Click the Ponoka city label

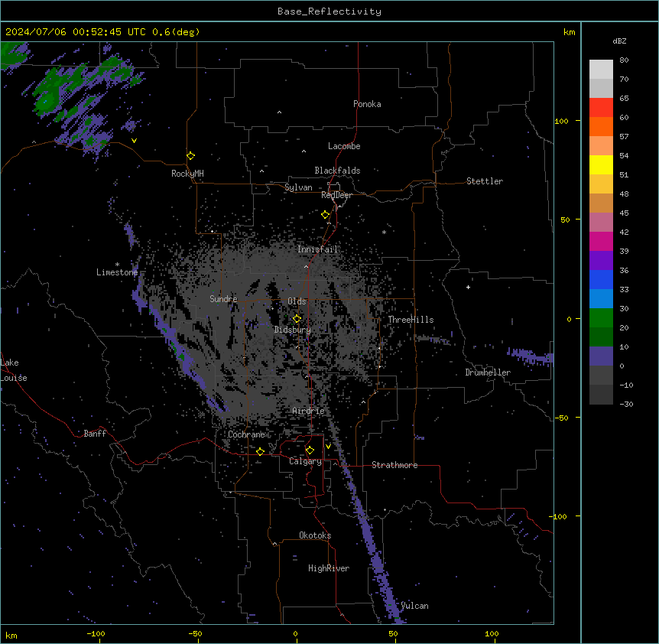tap(367, 104)
